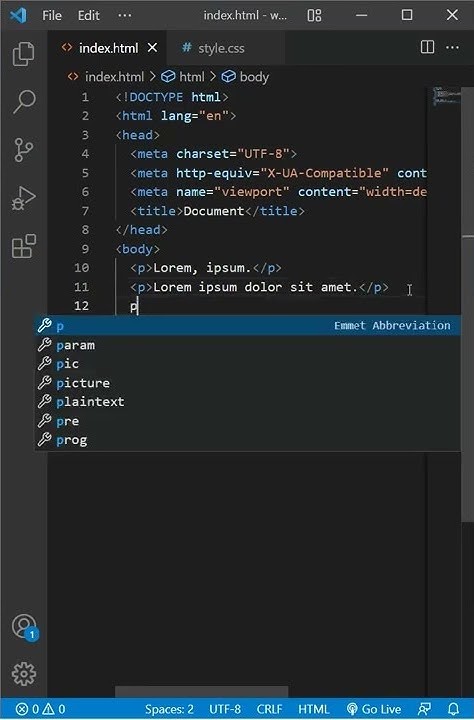Open the Source Control view
Screen dimensions: 474x720
[x=23, y=150]
